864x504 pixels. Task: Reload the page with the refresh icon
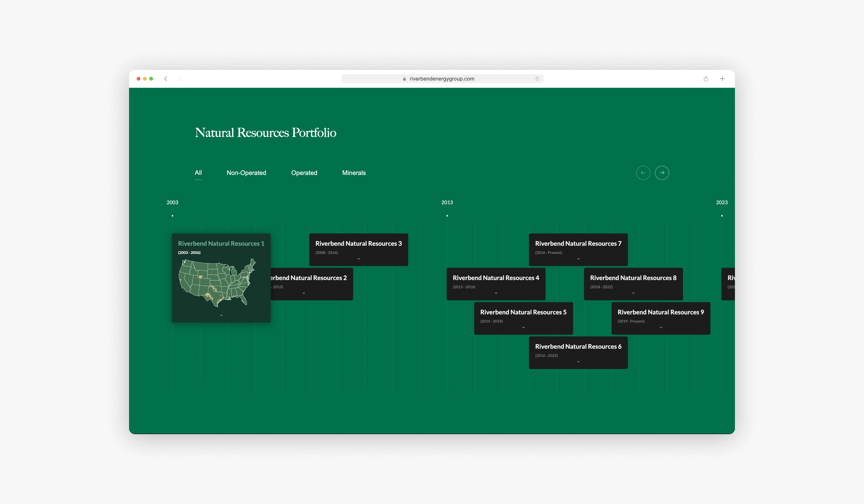(537, 79)
